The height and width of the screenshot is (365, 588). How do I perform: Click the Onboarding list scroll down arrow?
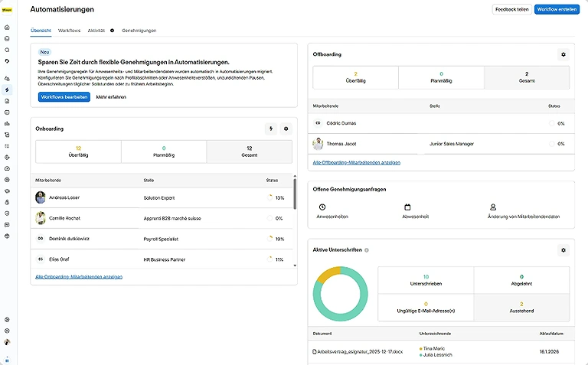[x=295, y=266]
